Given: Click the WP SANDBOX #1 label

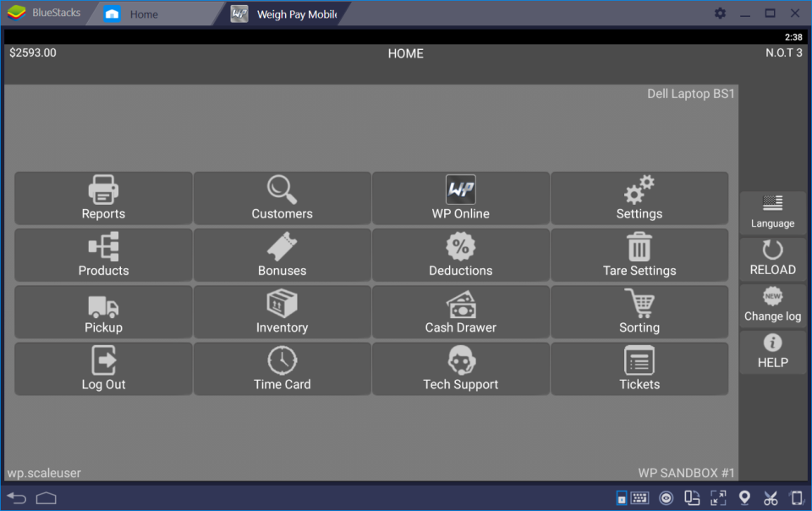Looking at the screenshot, I should click(x=686, y=473).
